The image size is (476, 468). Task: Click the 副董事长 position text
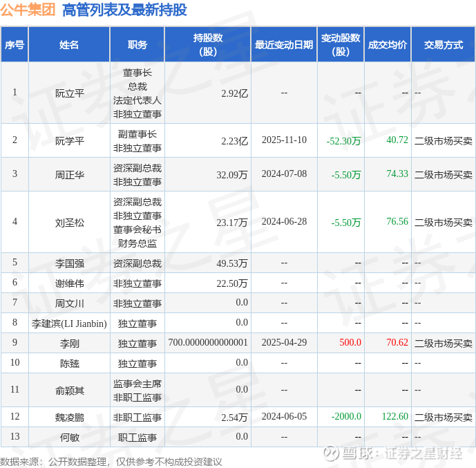137,134
